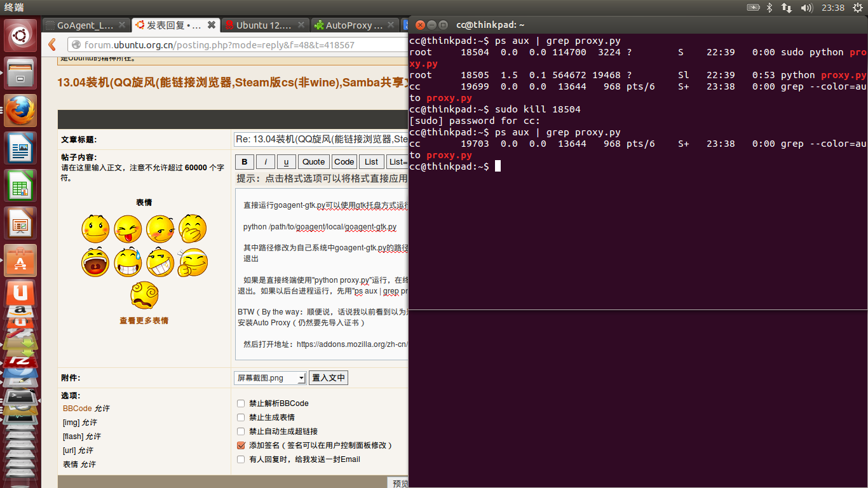This screenshot has height=488, width=868.
Task: Click the "[url] 允许" option text
Action: pyautogui.click(x=78, y=451)
